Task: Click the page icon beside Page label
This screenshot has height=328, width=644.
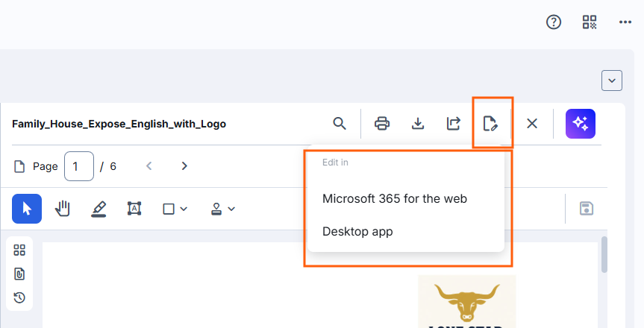Action: click(x=19, y=167)
